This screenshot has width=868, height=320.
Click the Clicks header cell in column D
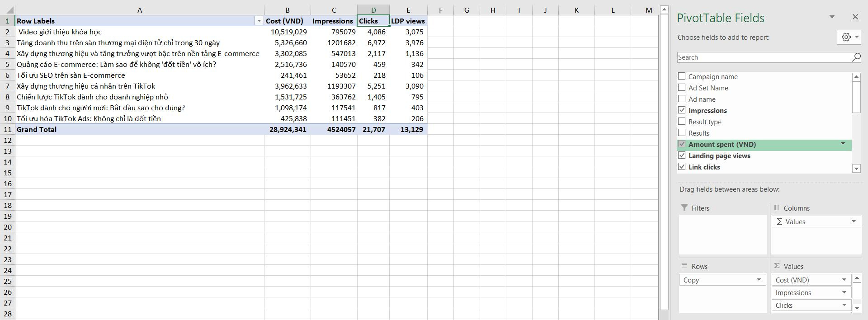(x=373, y=21)
